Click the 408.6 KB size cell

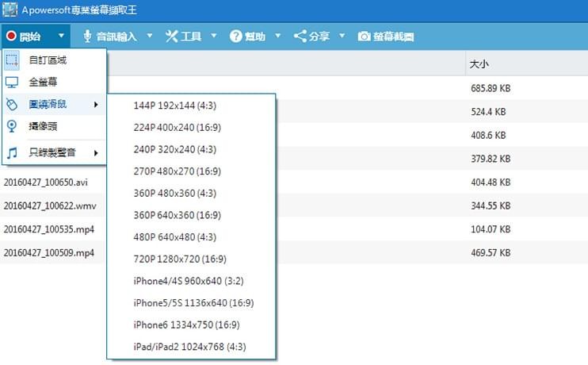tap(488, 135)
